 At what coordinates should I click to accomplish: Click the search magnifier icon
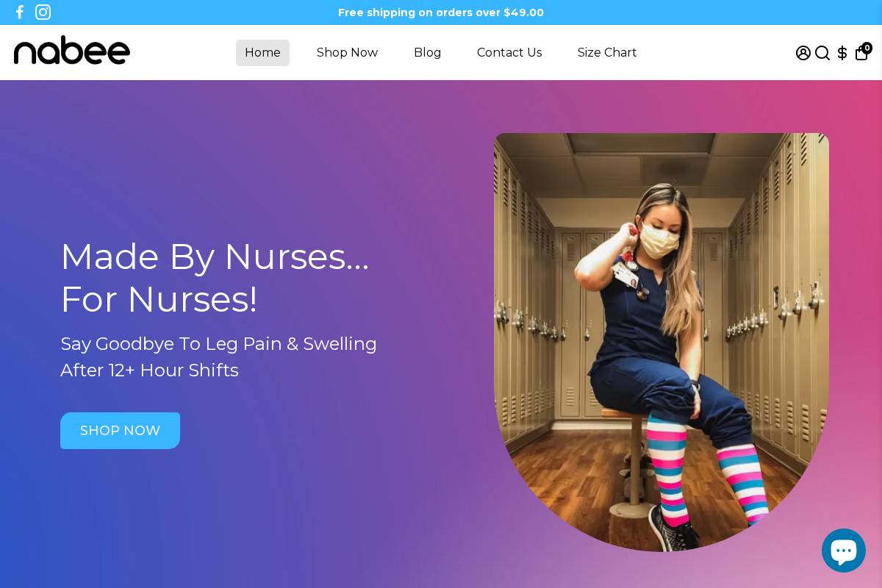click(822, 53)
